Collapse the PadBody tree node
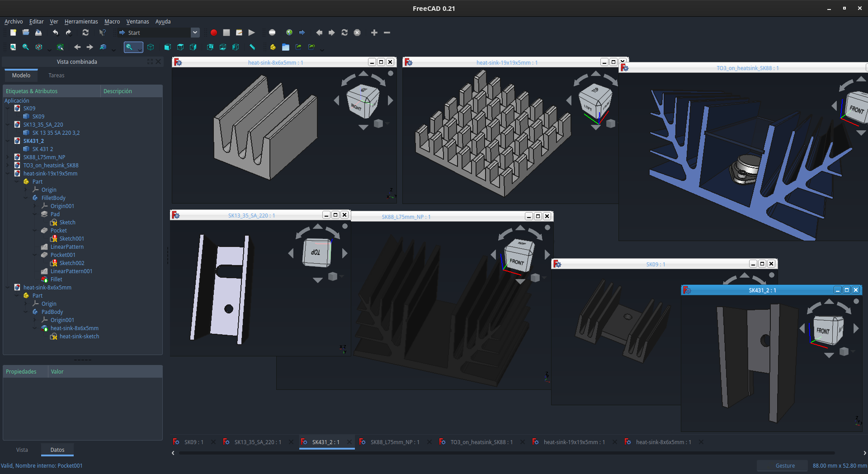The image size is (868, 474). (26, 312)
